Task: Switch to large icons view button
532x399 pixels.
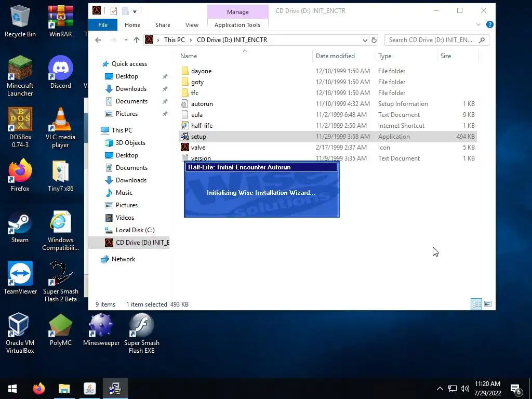Action: [x=488, y=304]
